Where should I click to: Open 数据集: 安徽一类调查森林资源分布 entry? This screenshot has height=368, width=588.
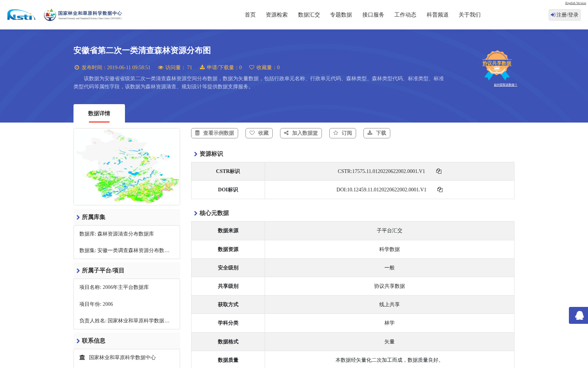click(125, 250)
